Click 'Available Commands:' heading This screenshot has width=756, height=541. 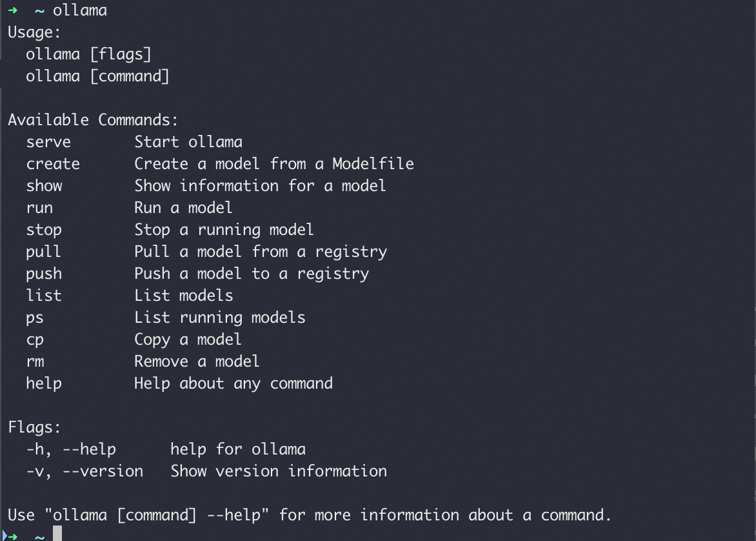click(93, 119)
